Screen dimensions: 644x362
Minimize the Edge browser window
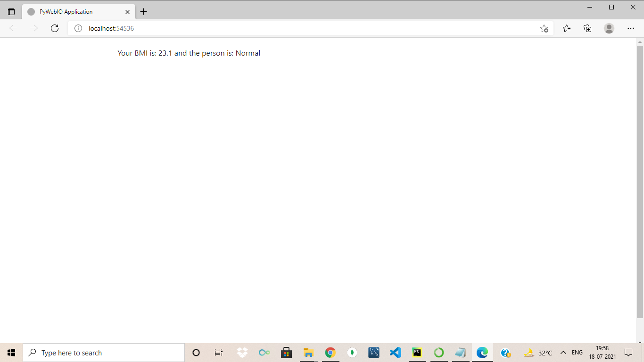coord(590,7)
